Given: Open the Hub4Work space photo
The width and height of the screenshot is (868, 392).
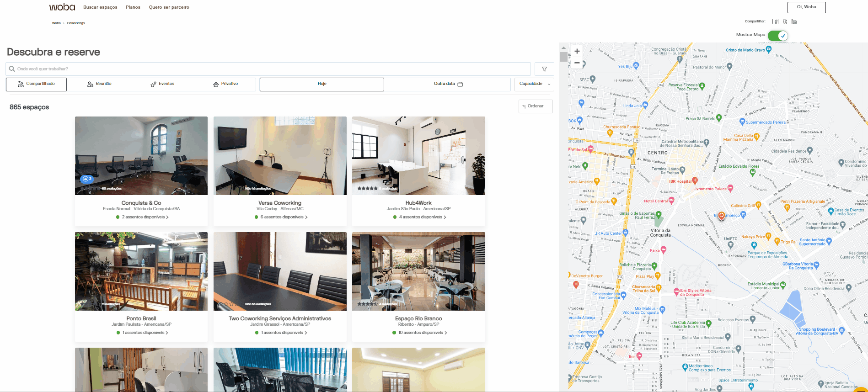Looking at the screenshot, I should tap(418, 156).
